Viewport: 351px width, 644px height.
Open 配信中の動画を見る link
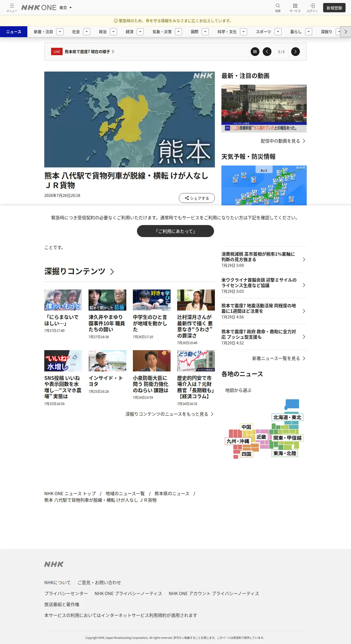(283, 141)
